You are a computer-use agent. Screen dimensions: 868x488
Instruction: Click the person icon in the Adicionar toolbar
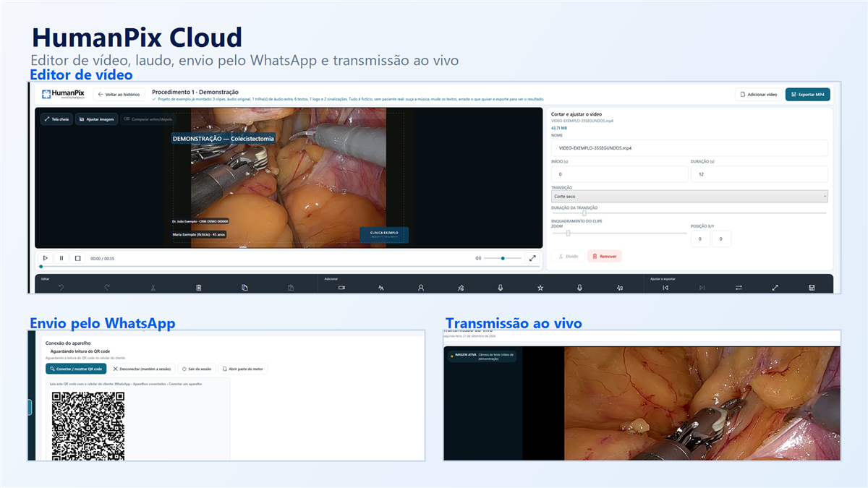(421, 288)
